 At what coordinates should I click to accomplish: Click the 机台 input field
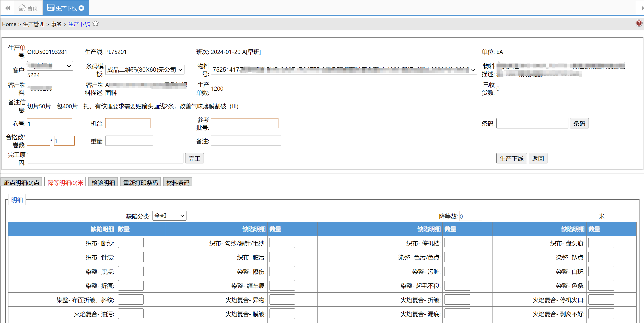pos(128,124)
